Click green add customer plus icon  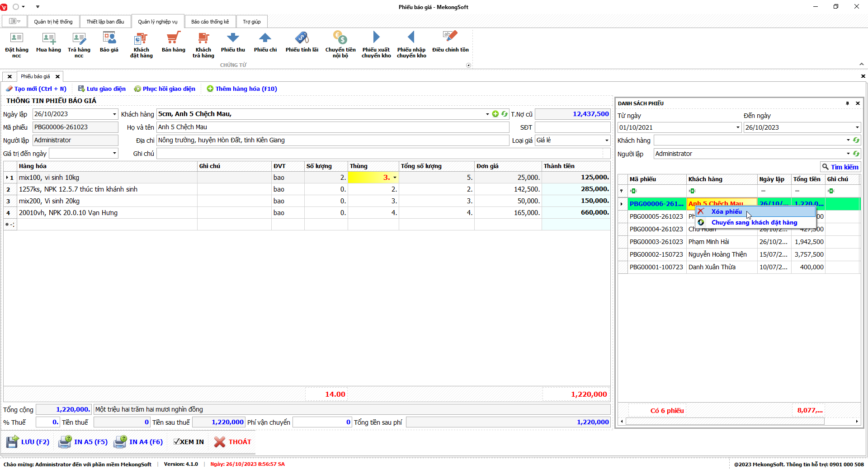[495, 114]
